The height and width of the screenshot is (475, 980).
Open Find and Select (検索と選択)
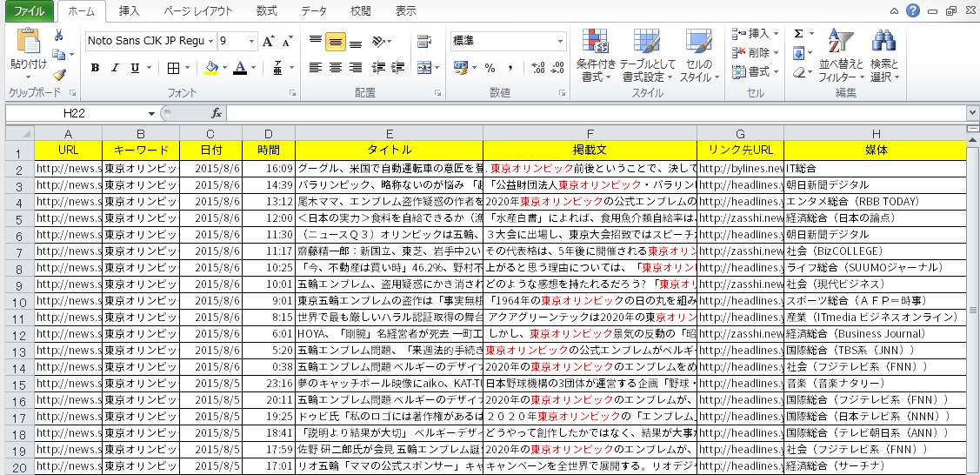[x=883, y=57]
